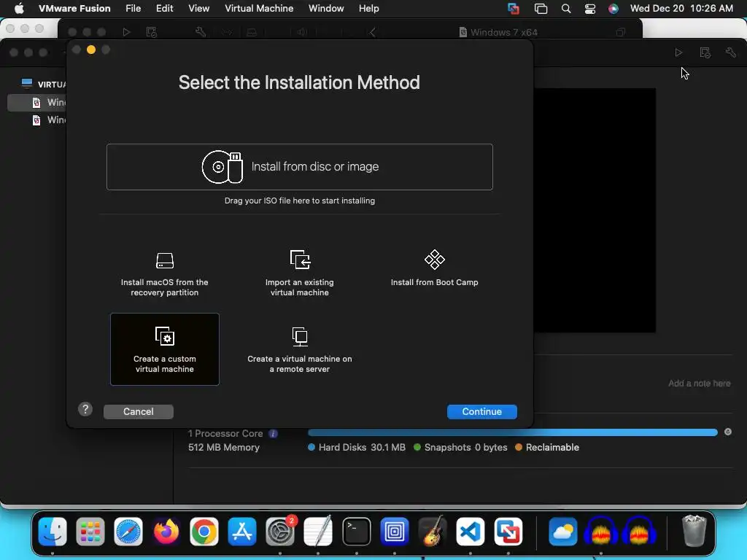The width and height of the screenshot is (747, 560).
Task: Select Create a virtual machine on remote server
Action: (300, 351)
